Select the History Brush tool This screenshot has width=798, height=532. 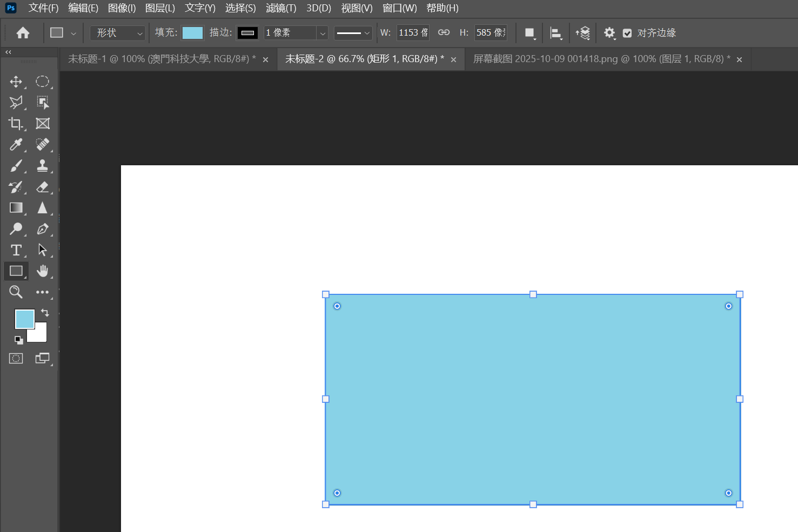tap(16, 187)
